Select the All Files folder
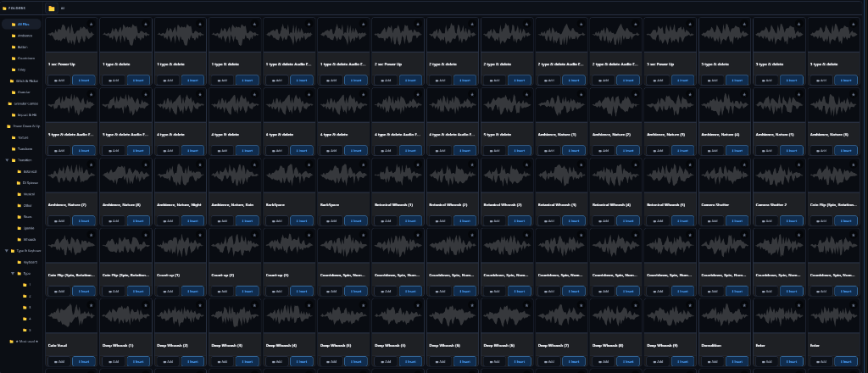This screenshot has height=373, width=868. [21, 25]
